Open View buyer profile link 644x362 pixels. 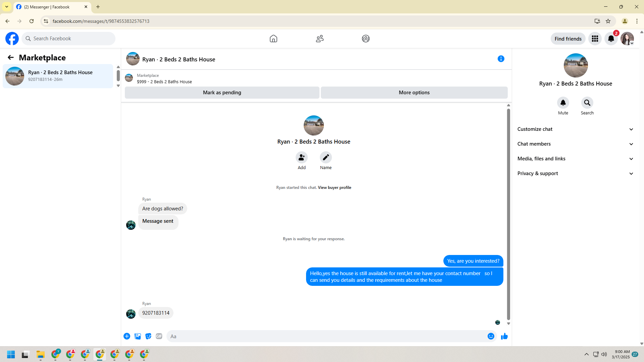[335, 188]
